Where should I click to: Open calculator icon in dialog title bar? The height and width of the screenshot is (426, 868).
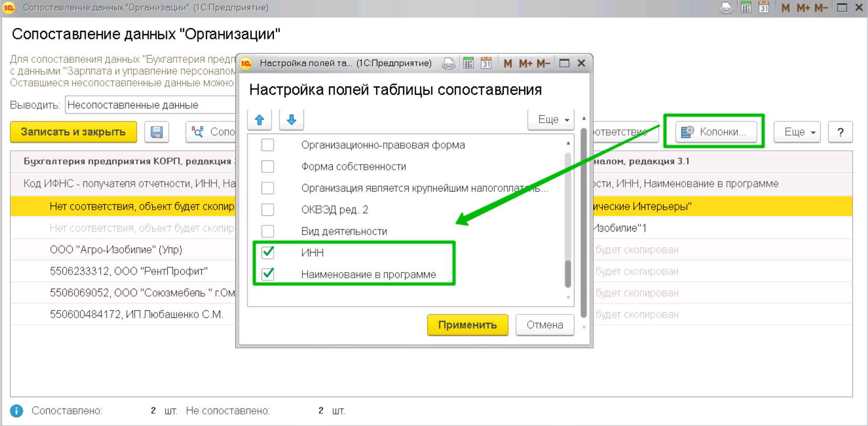468,63
